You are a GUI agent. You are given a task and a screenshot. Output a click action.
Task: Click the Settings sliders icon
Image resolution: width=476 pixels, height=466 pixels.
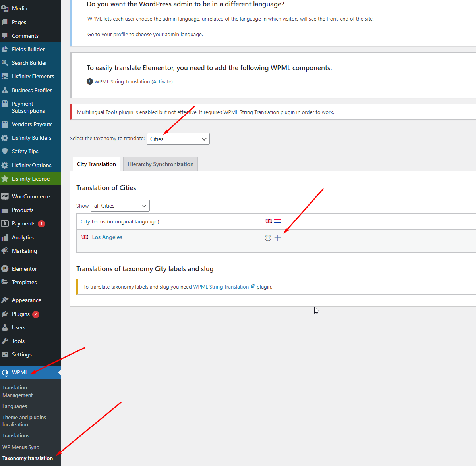(5, 354)
